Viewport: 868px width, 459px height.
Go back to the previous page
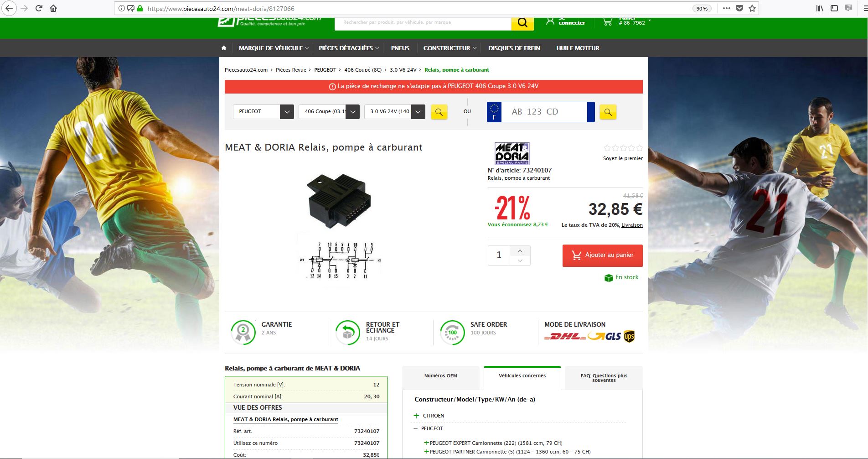point(9,8)
